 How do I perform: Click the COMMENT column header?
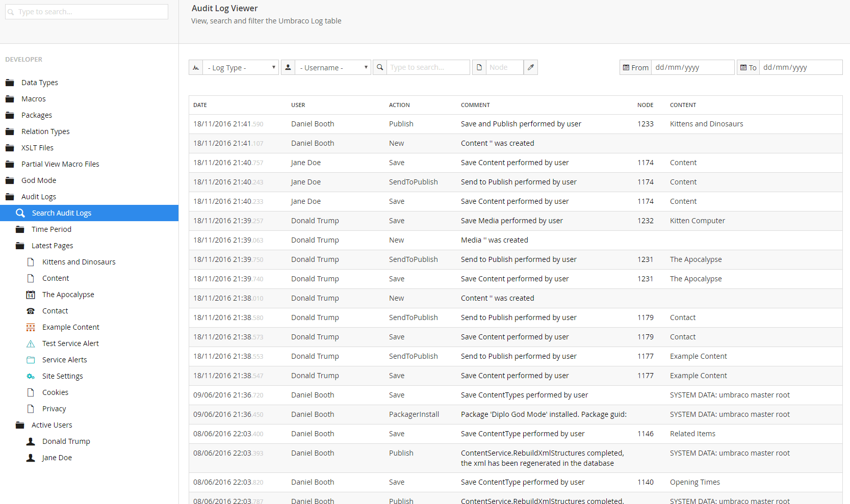coord(475,105)
